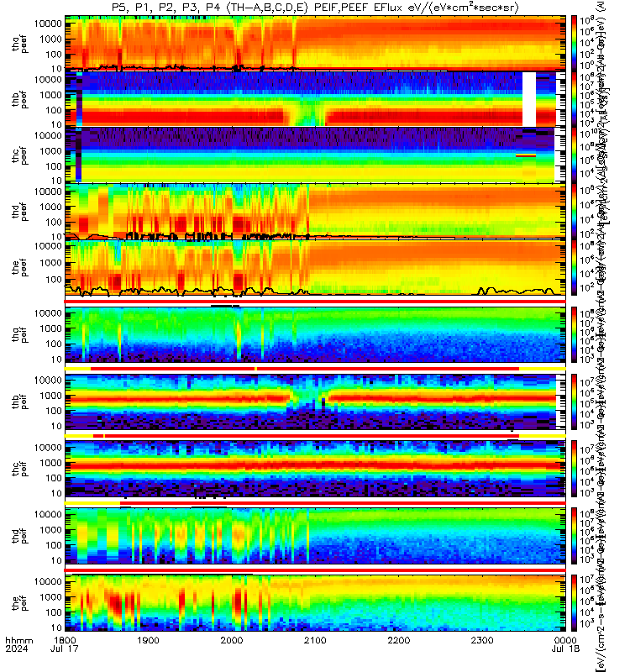
Task: Click the 2100 time axis label
Action: pos(315,640)
